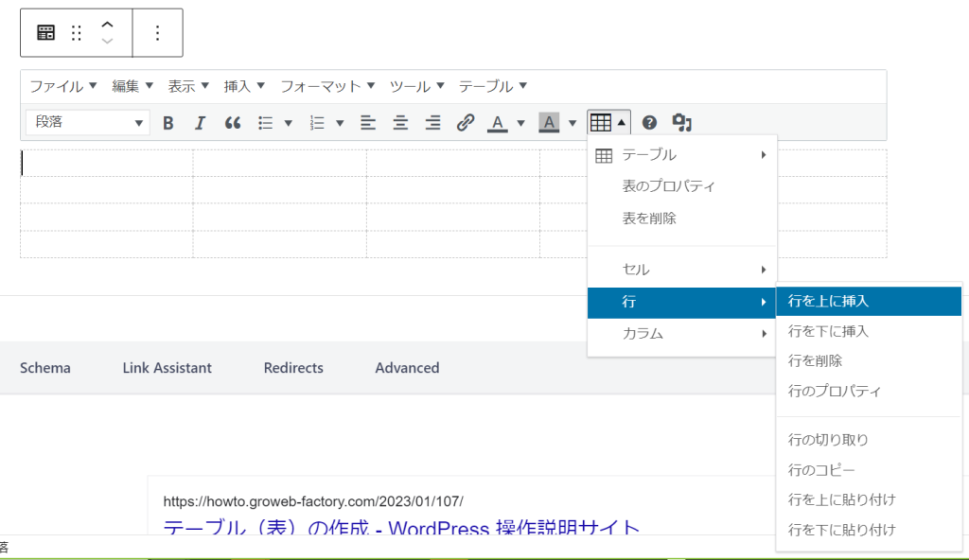Expand the text color dropdown arrow
The width and height of the screenshot is (969, 560).
[521, 123]
